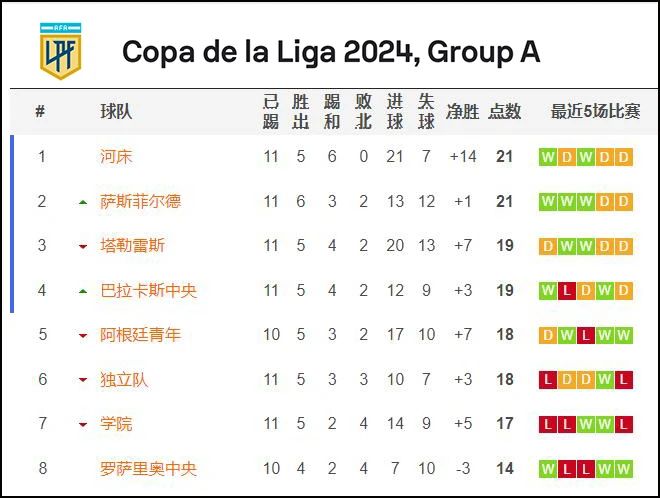
Task: Click the LPF league logo
Action: click(61, 51)
